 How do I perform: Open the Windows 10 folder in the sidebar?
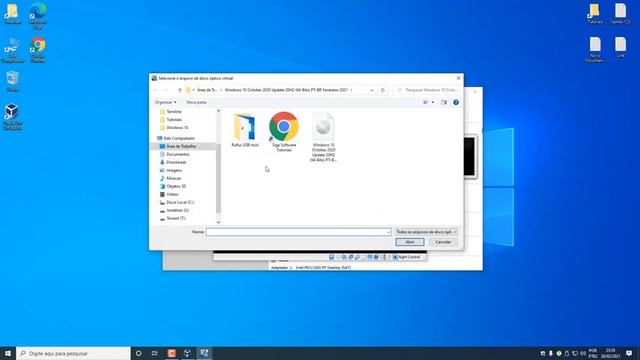(177, 127)
